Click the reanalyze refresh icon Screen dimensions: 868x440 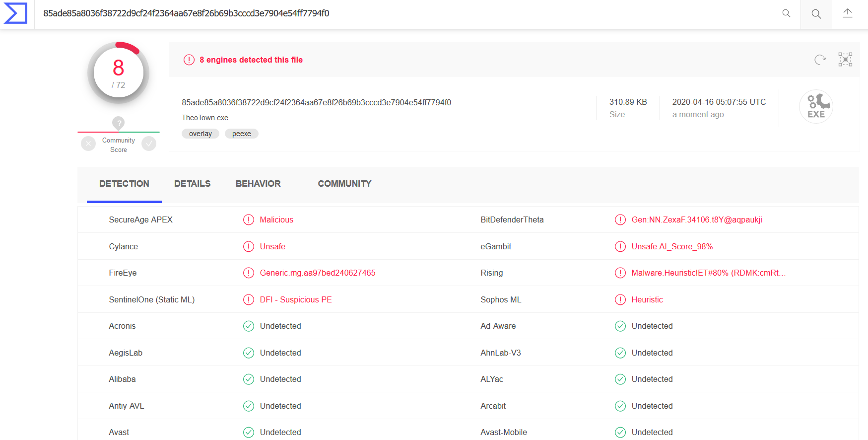(x=820, y=60)
